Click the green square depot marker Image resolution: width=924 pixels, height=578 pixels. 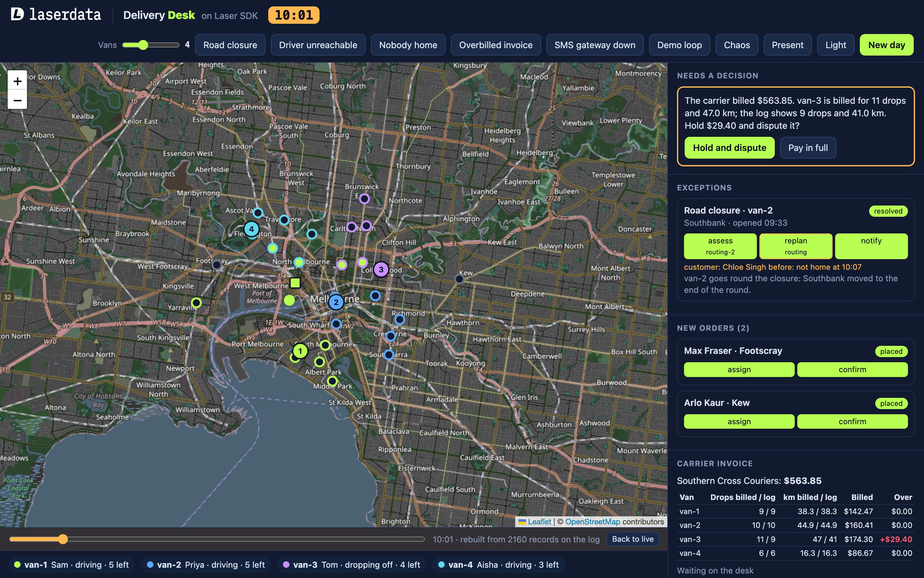(295, 283)
